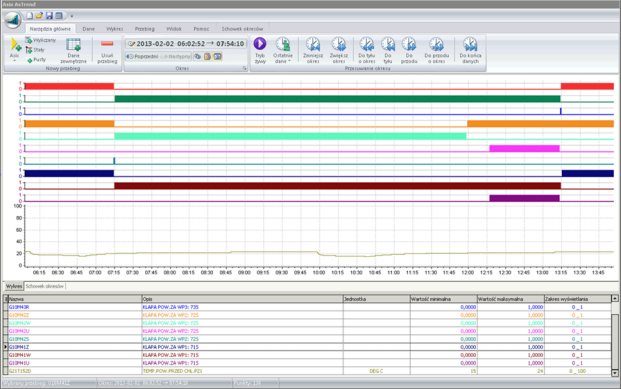Expand the quick-access toolbar customize arrow
621x389 pixels.
(x=72, y=16)
